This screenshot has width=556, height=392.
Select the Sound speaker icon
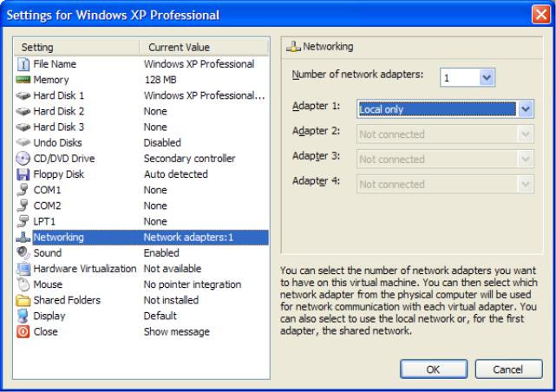[x=23, y=252]
